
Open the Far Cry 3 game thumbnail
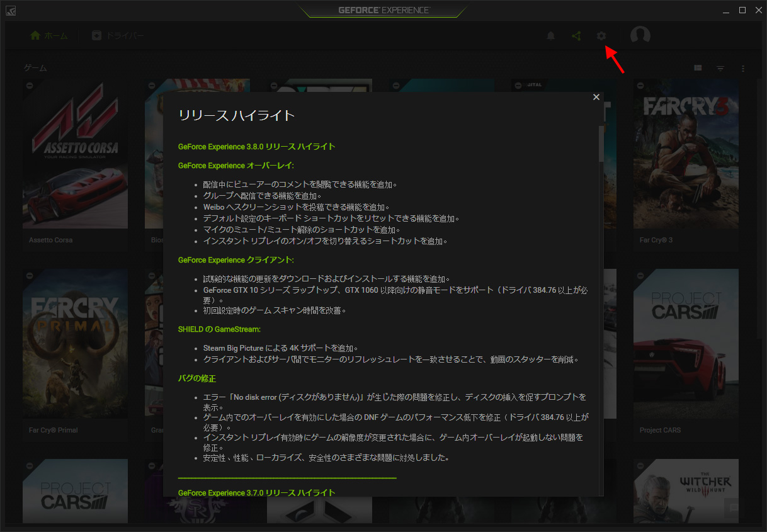click(686, 154)
